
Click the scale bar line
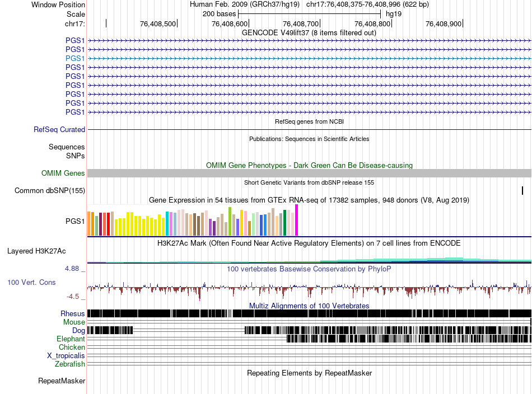click(310, 14)
